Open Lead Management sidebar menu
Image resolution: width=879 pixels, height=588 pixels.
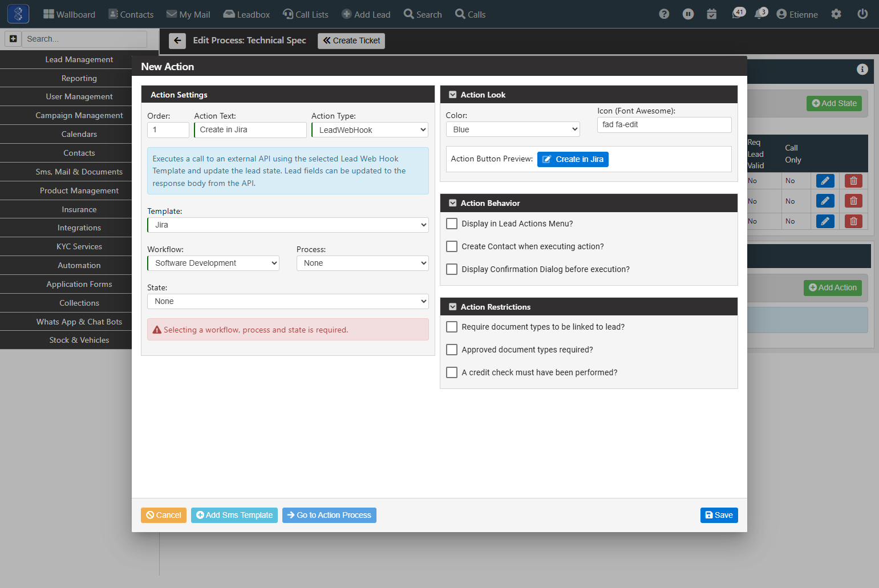point(79,59)
